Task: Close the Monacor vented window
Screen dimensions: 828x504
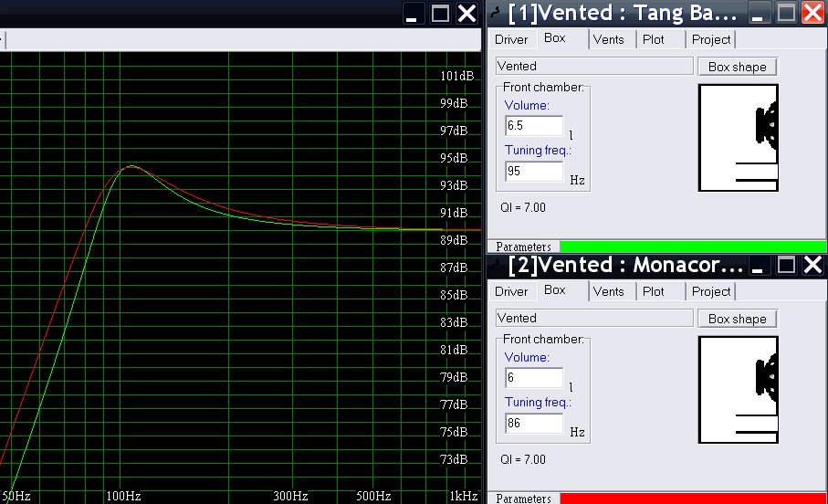Action: [813, 265]
